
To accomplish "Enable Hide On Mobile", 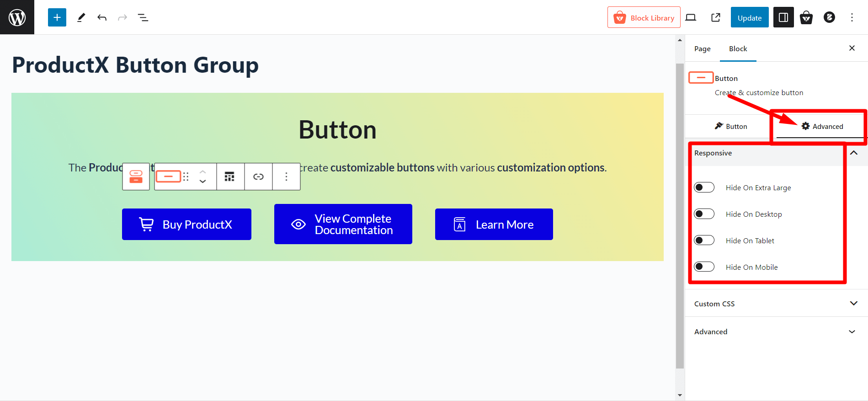I will (x=704, y=266).
